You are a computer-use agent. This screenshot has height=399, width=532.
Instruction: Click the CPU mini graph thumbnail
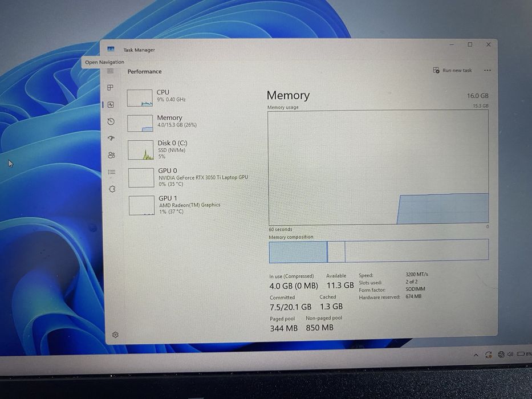[x=140, y=97]
